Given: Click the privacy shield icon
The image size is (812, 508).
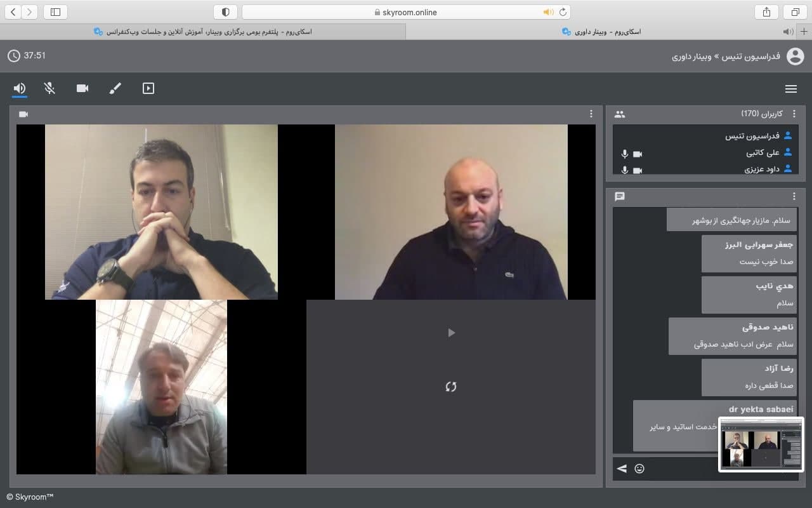Looking at the screenshot, I should [x=225, y=12].
